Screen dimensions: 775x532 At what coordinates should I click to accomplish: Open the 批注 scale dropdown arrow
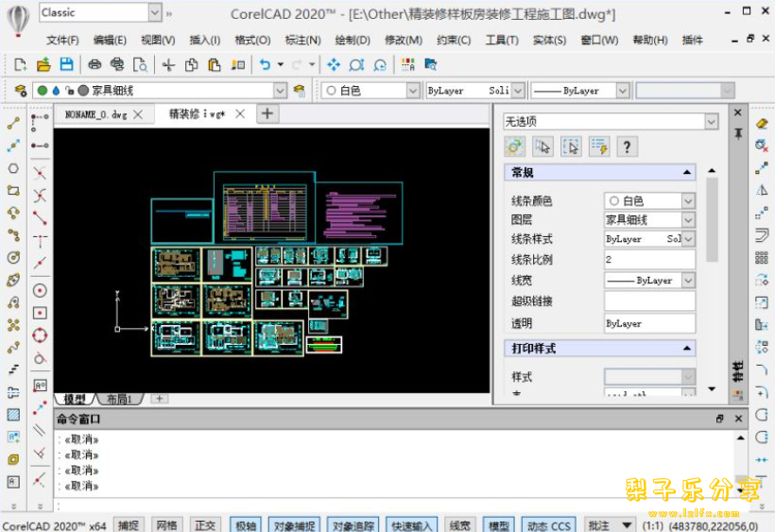point(627,525)
